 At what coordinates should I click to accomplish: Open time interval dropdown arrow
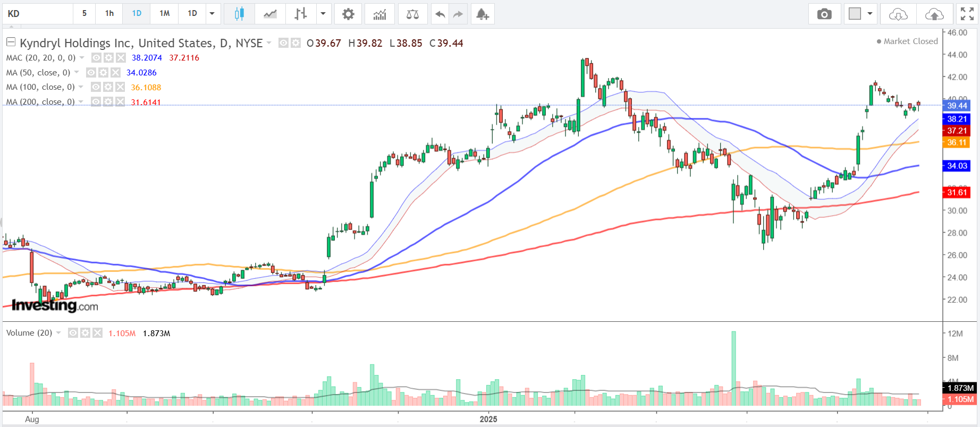(212, 14)
